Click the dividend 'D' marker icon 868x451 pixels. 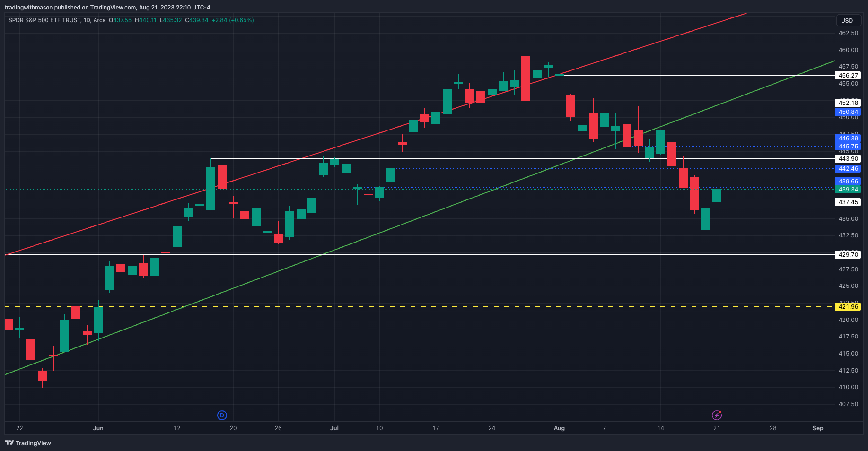point(222,416)
